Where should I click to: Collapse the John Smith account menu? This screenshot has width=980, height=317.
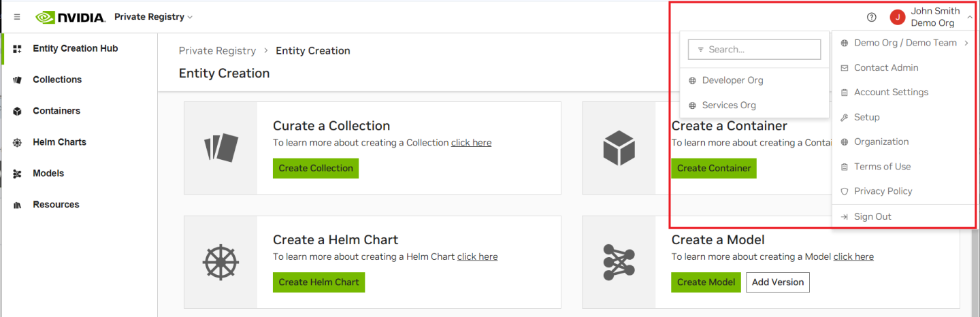[x=969, y=17]
